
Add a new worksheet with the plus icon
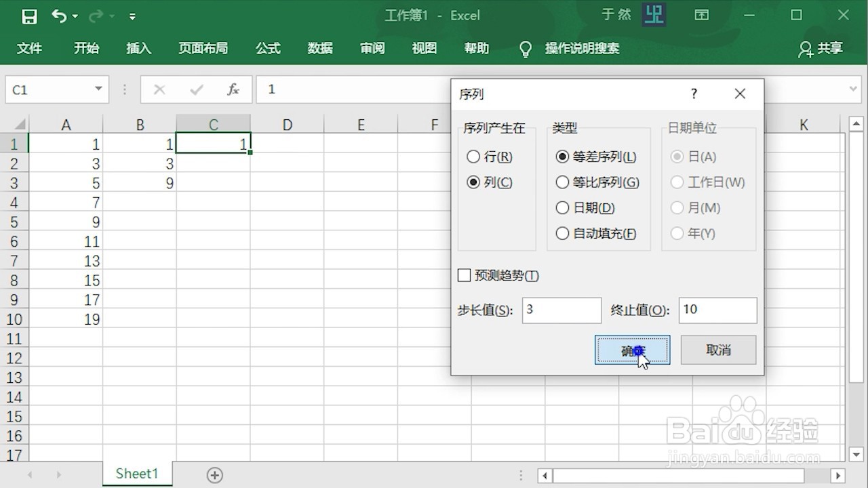(214, 475)
